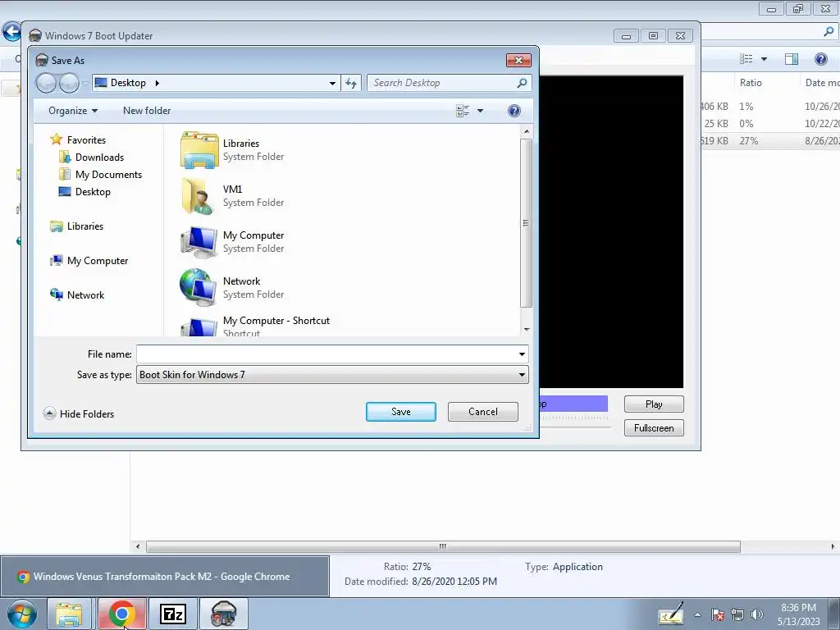The height and width of the screenshot is (630, 840).
Task: Change view icon in background window toolbar
Action: (746, 59)
